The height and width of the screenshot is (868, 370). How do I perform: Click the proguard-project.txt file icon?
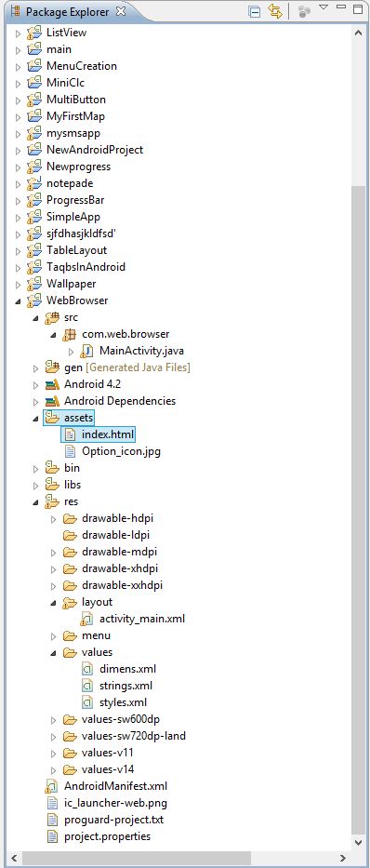coord(53,820)
